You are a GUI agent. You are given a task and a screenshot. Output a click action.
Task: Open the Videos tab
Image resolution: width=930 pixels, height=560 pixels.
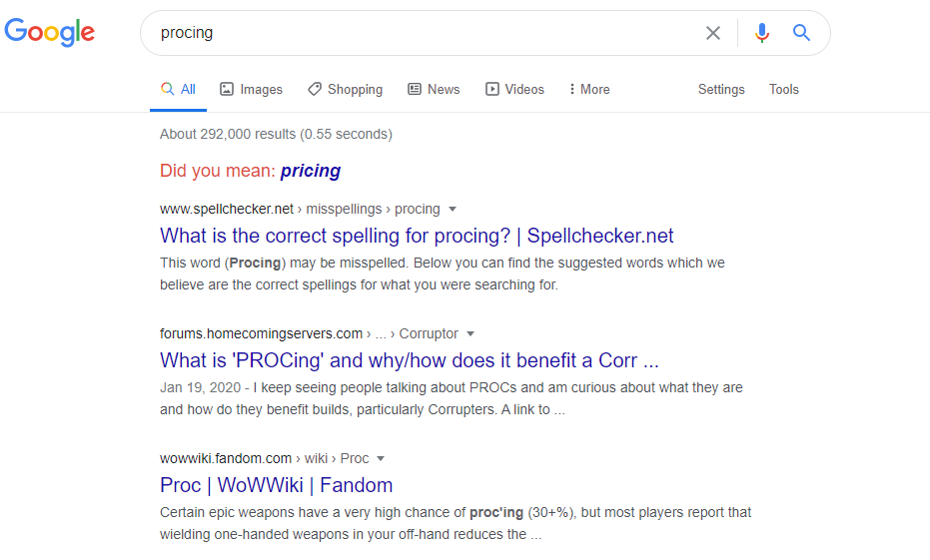[x=514, y=90]
